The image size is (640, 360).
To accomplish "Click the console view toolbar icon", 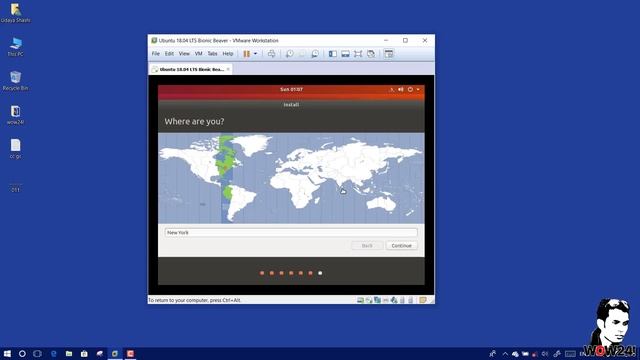I will click(389, 54).
